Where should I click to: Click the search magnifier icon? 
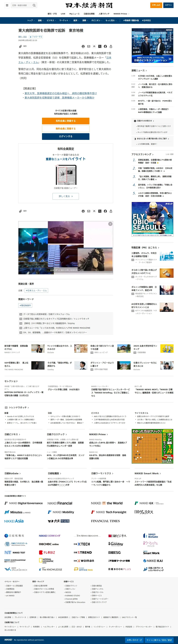[34, 5]
